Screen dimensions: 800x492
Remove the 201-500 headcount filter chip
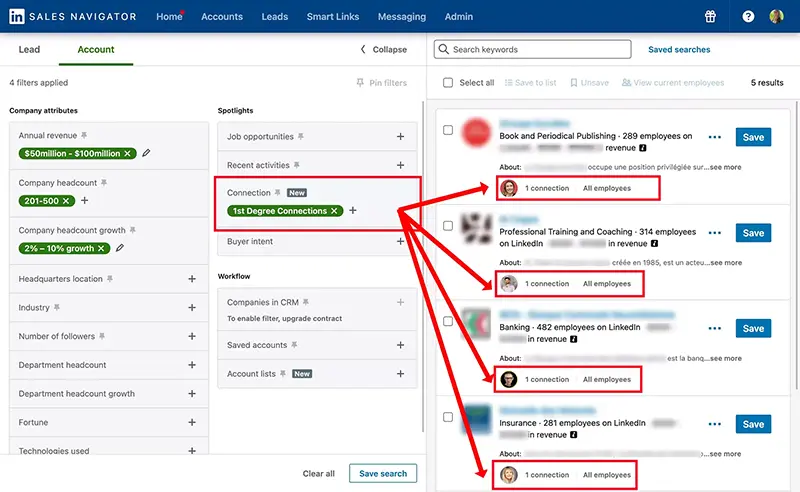coord(66,201)
